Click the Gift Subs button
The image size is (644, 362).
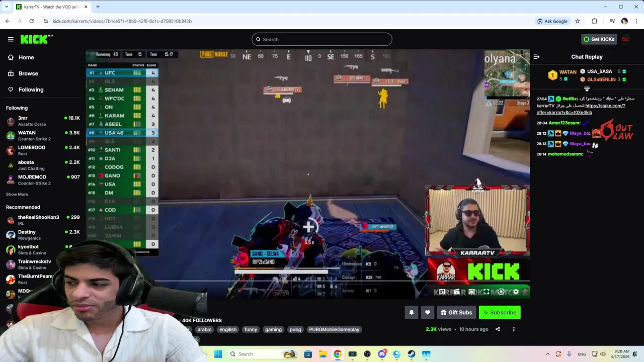point(456,312)
